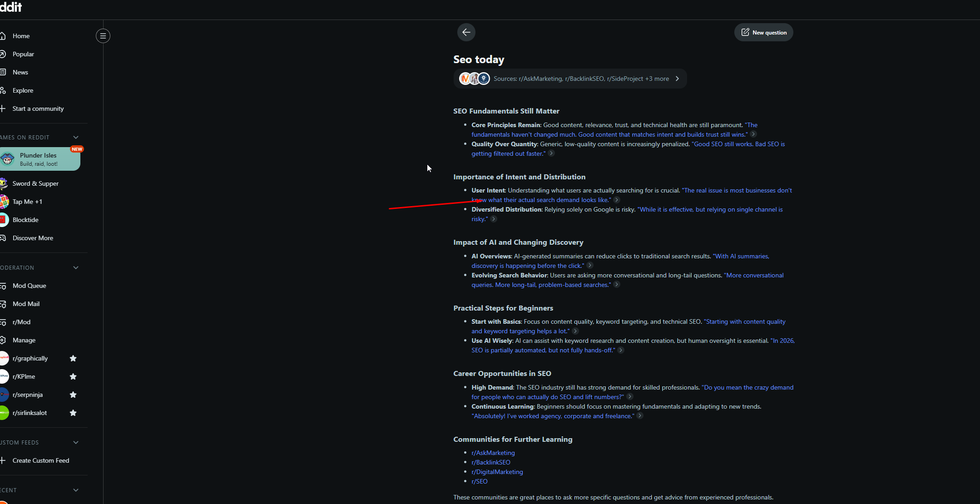Go back using the back arrow
This screenshot has height=504, width=980.
[x=466, y=32]
